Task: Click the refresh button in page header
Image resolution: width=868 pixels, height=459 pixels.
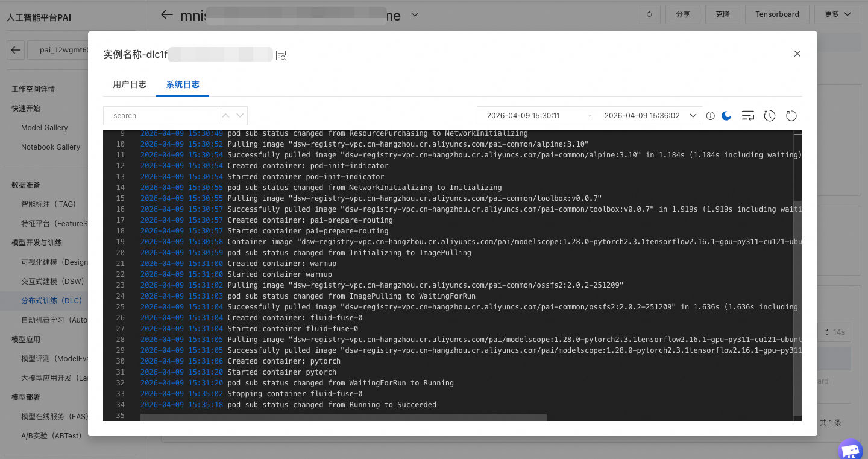Action: pyautogui.click(x=649, y=14)
